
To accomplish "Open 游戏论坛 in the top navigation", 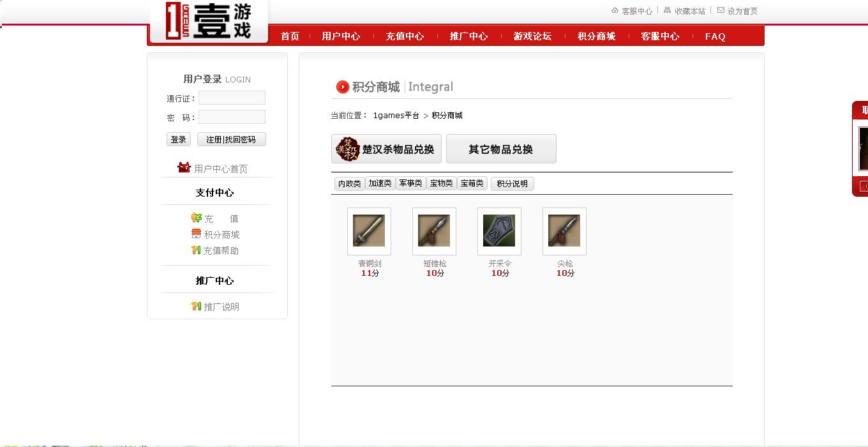I will pyautogui.click(x=533, y=36).
